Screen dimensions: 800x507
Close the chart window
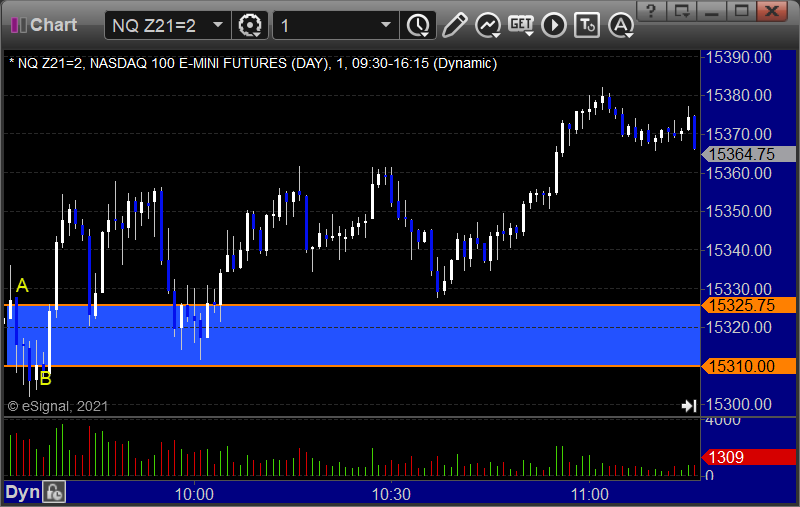(772, 11)
